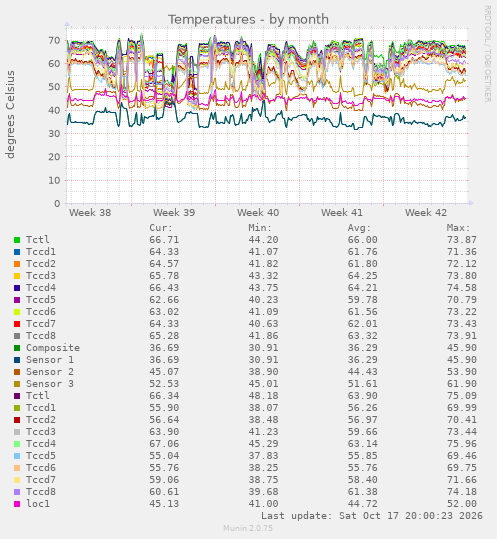
Task: Click the magenta loc1 legend swatch
Action: click(17, 504)
